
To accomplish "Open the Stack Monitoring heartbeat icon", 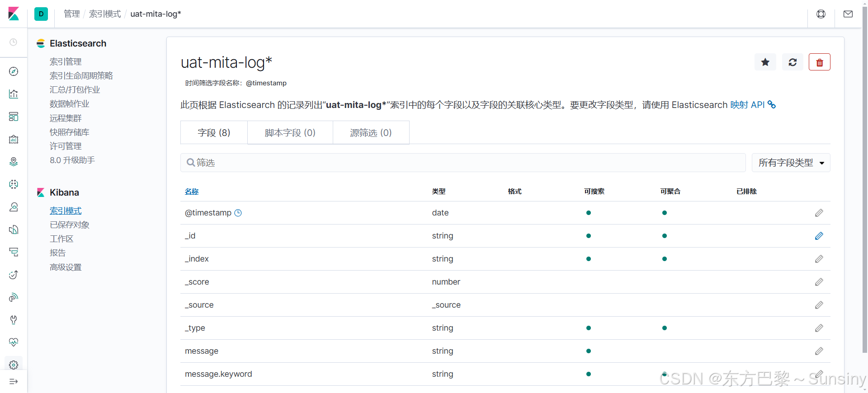I will (14, 342).
